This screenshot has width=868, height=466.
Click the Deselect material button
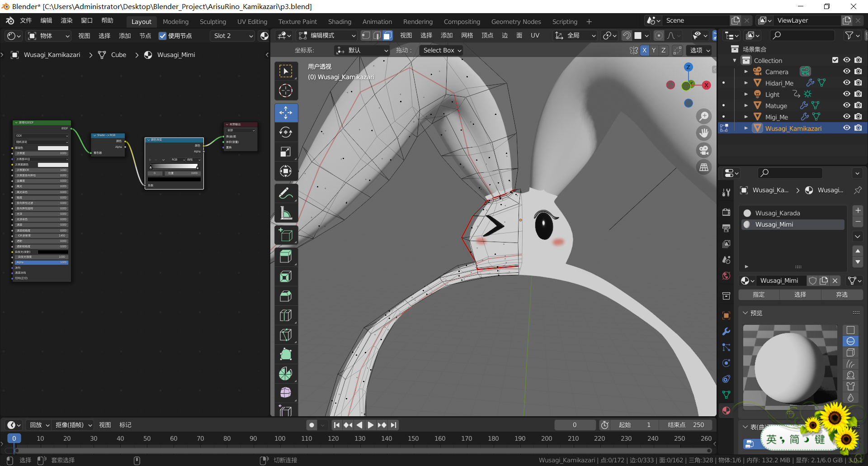pyautogui.click(x=841, y=295)
